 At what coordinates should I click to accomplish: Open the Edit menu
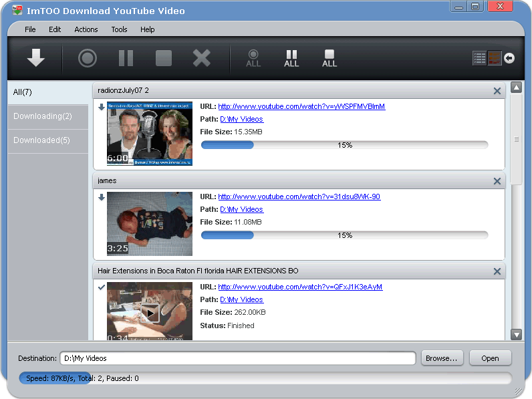coord(55,29)
